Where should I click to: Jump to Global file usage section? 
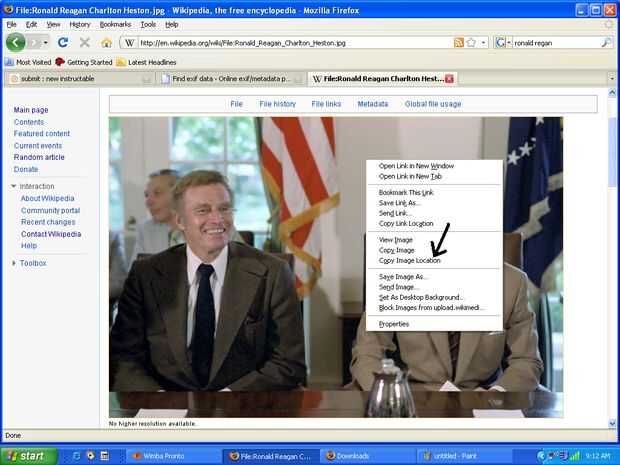433,104
